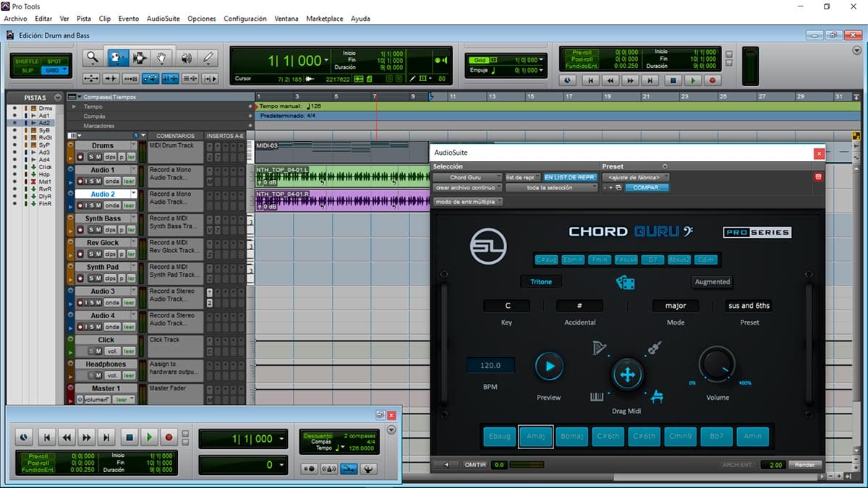Screen dimensions: 868x488
Task: Click Go to End in floating transport
Action: tap(107, 437)
